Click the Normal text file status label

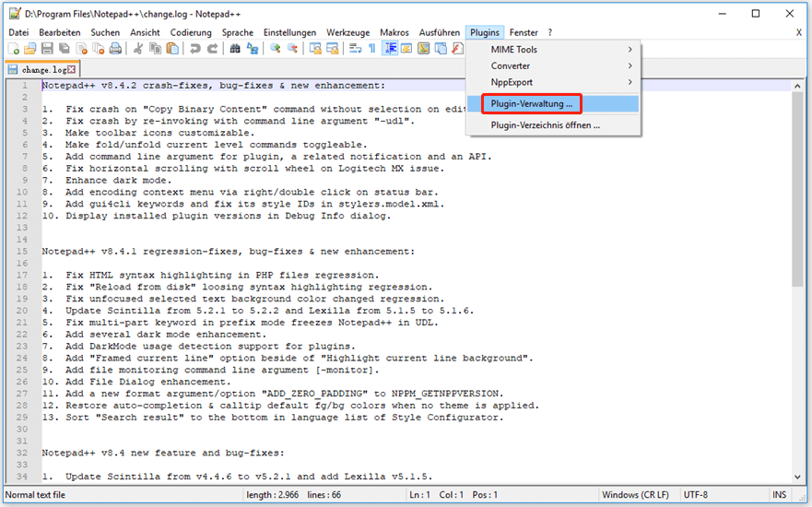pos(35,495)
